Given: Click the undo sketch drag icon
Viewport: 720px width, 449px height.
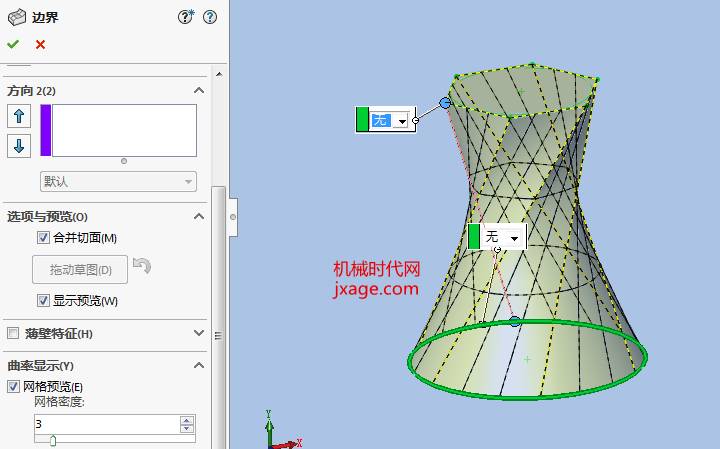Looking at the screenshot, I should [x=142, y=265].
